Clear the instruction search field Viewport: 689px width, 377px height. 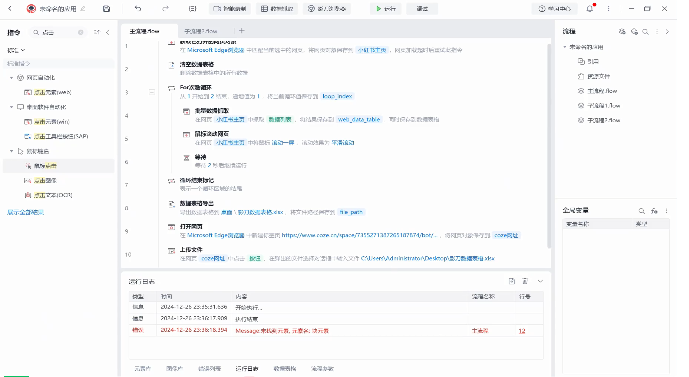[x=80, y=32]
